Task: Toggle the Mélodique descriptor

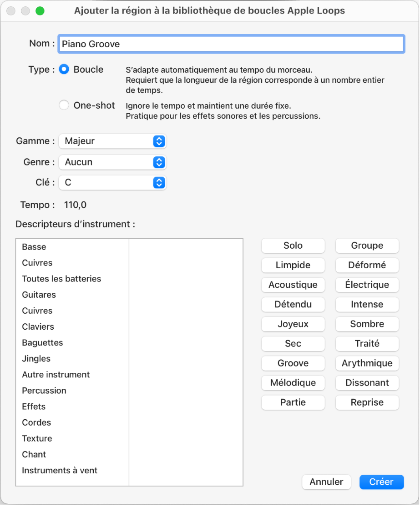Action: point(293,383)
